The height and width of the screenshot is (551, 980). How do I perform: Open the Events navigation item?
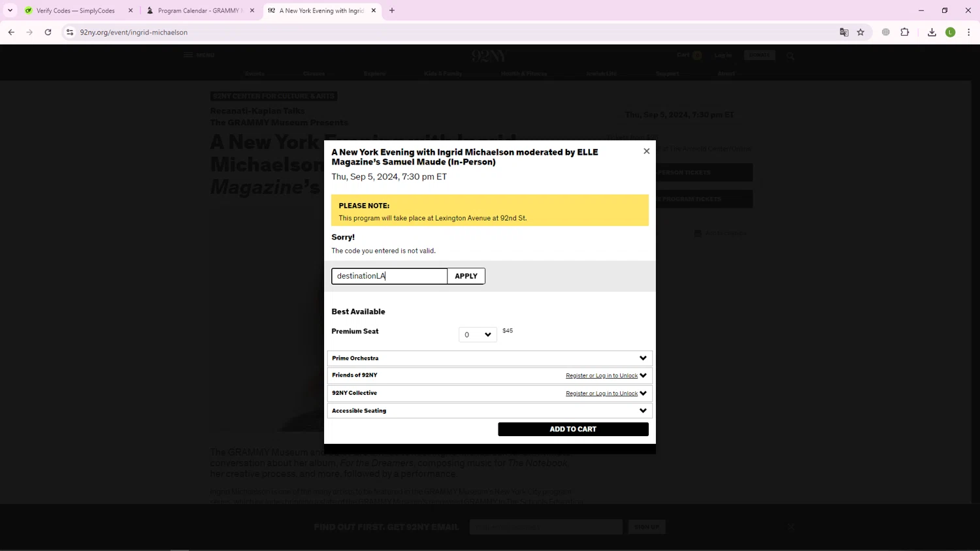coord(255,74)
